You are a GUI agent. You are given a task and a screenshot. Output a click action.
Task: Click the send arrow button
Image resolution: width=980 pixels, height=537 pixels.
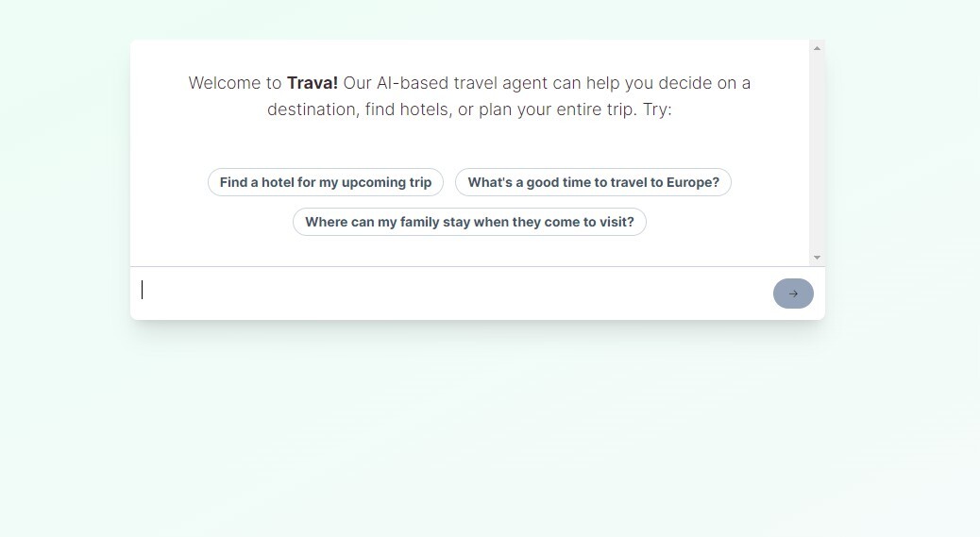coord(793,294)
